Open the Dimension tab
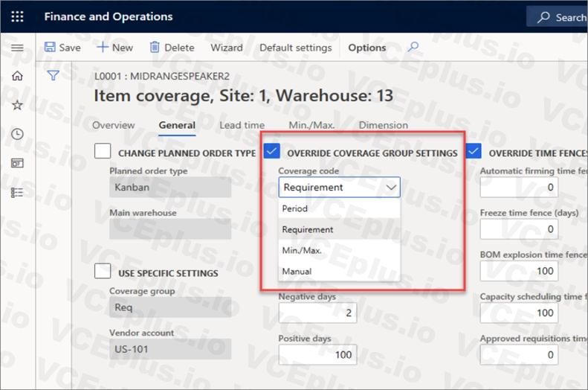Image resolution: width=588 pixels, height=390 pixels. 384,125
